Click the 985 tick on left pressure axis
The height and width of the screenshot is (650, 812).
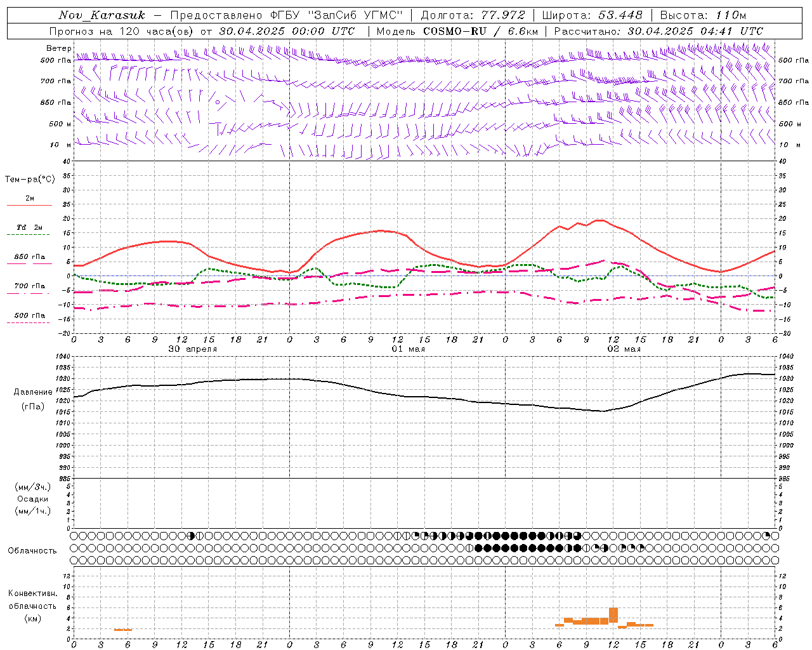[65, 479]
